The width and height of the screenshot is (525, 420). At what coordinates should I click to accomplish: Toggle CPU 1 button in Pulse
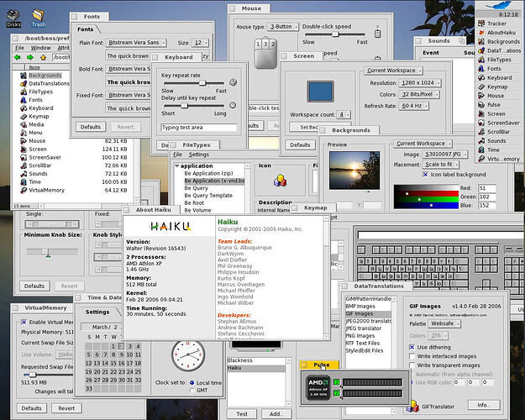337,382
